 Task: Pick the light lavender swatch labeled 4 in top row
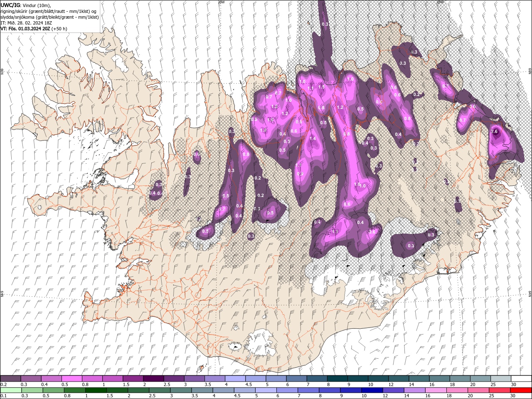[235, 379]
